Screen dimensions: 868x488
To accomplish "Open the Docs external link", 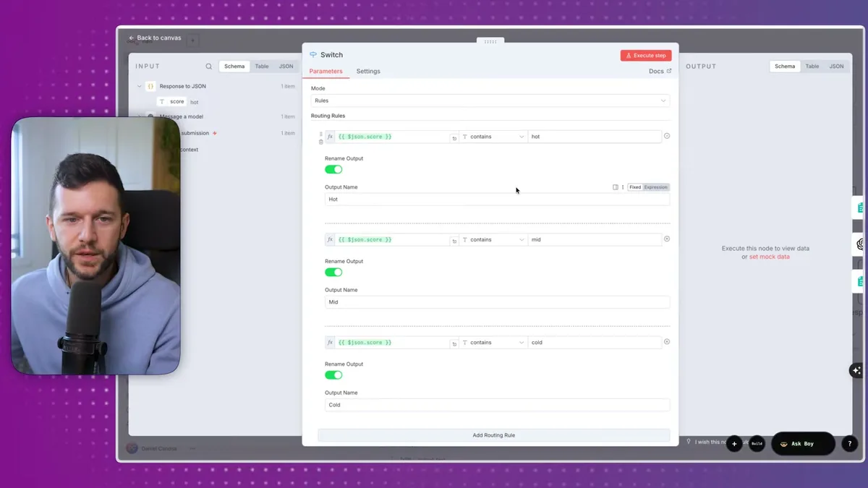I will pos(660,72).
